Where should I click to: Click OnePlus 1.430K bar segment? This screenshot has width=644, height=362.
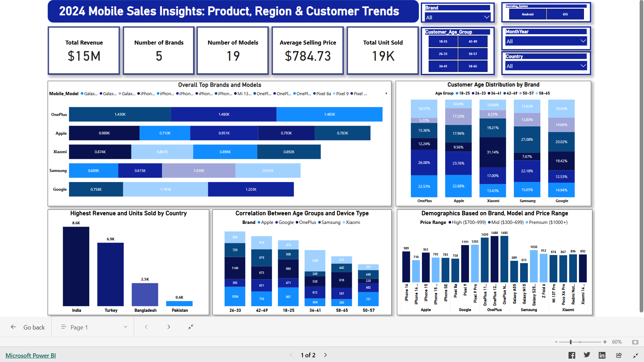pyautogui.click(x=120, y=114)
